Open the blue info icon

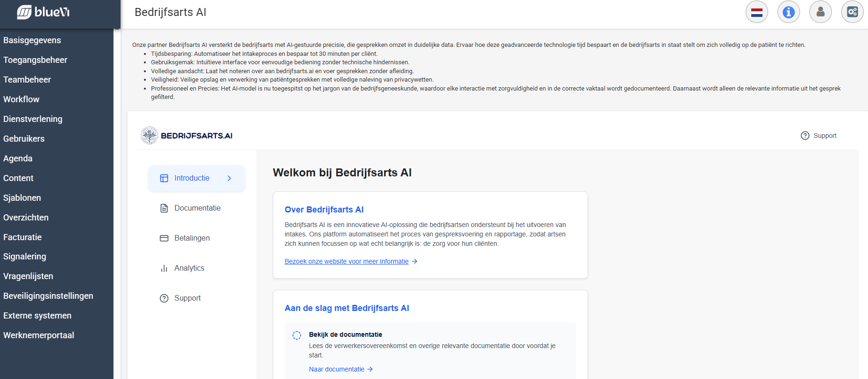[789, 12]
